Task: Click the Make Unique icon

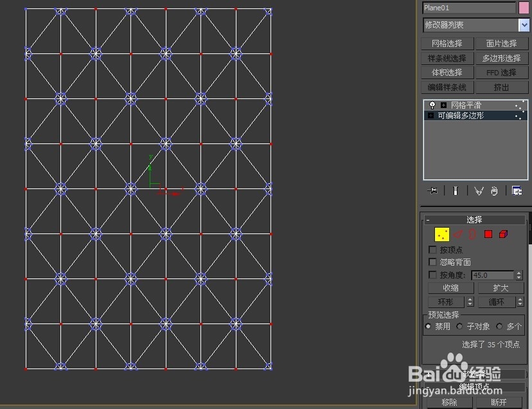Action: tap(479, 191)
